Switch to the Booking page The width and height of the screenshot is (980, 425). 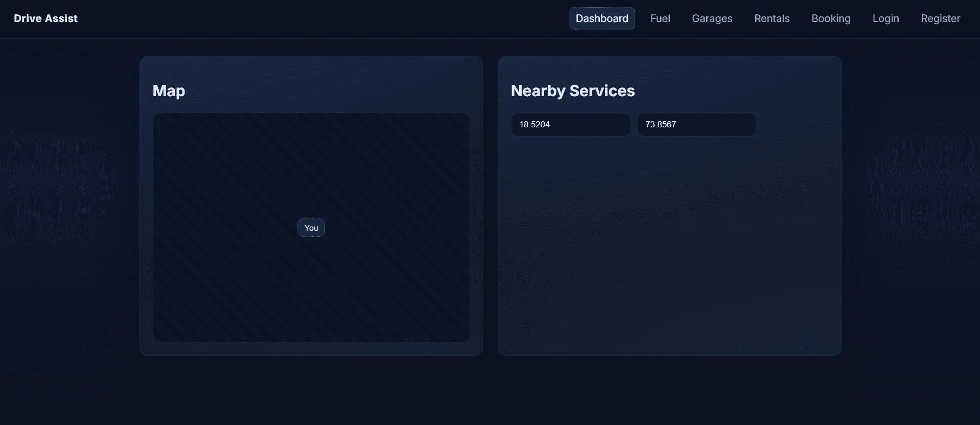point(830,18)
